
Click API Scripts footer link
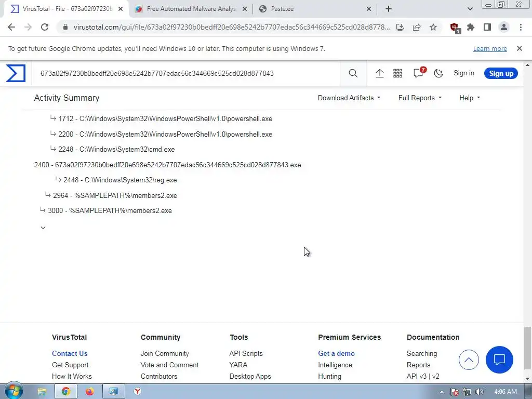(x=246, y=353)
